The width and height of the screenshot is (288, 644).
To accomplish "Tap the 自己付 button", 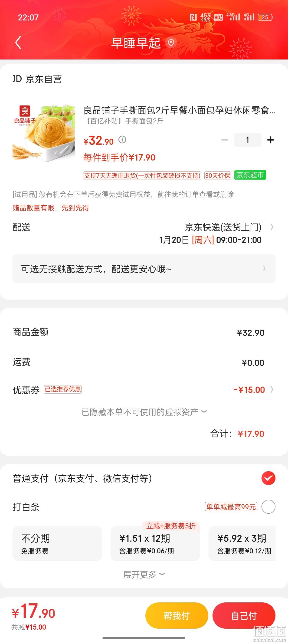I will pos(244,615).
